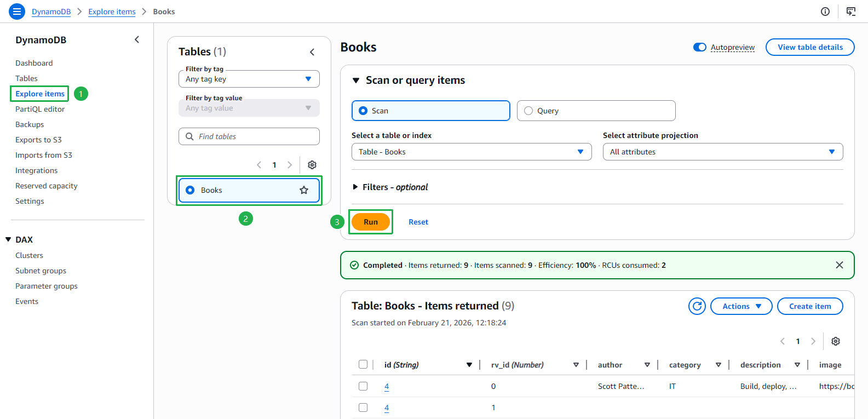Open Integrations in the sidebar
868x419 pixels.
coord(36,170)
